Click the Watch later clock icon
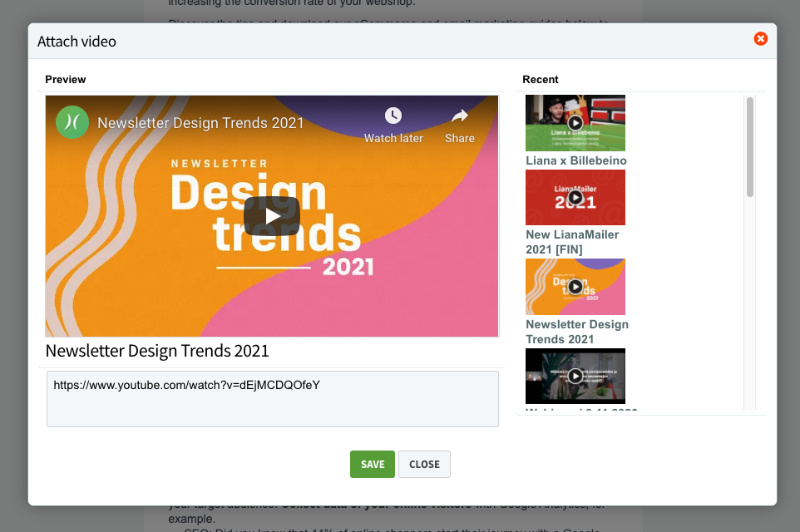 click(x=393, y=116)
